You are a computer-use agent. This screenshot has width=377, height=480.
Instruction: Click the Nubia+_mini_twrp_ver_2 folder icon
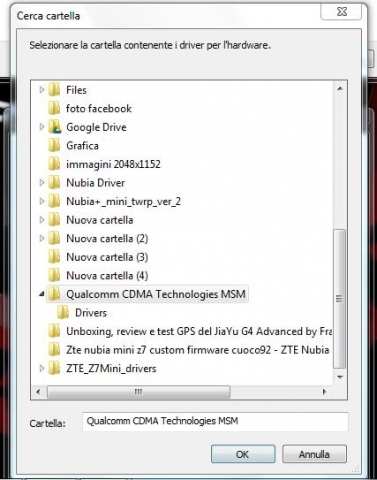point(54,201)
